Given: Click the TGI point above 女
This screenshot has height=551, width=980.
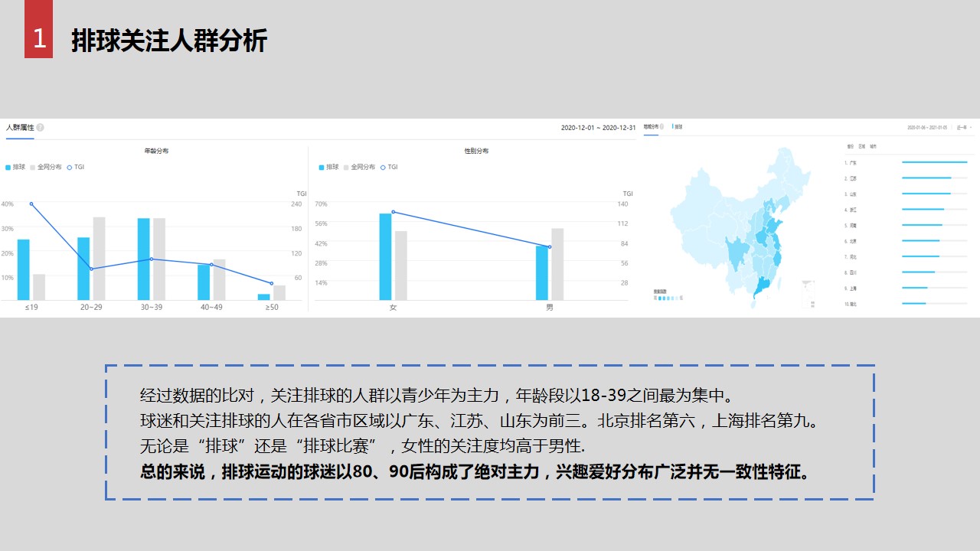Looking at the screenshot, I should coord(393,212).
